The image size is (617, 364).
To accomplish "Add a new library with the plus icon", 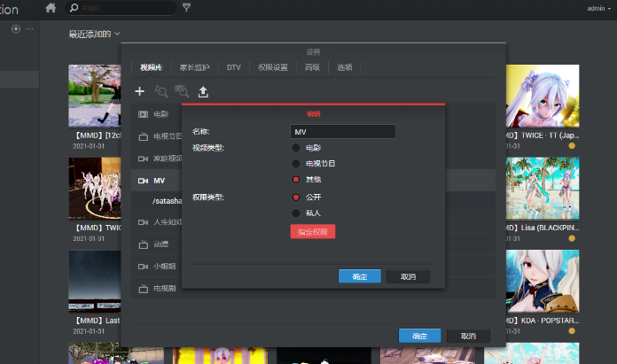I will [x=140, y=91].
